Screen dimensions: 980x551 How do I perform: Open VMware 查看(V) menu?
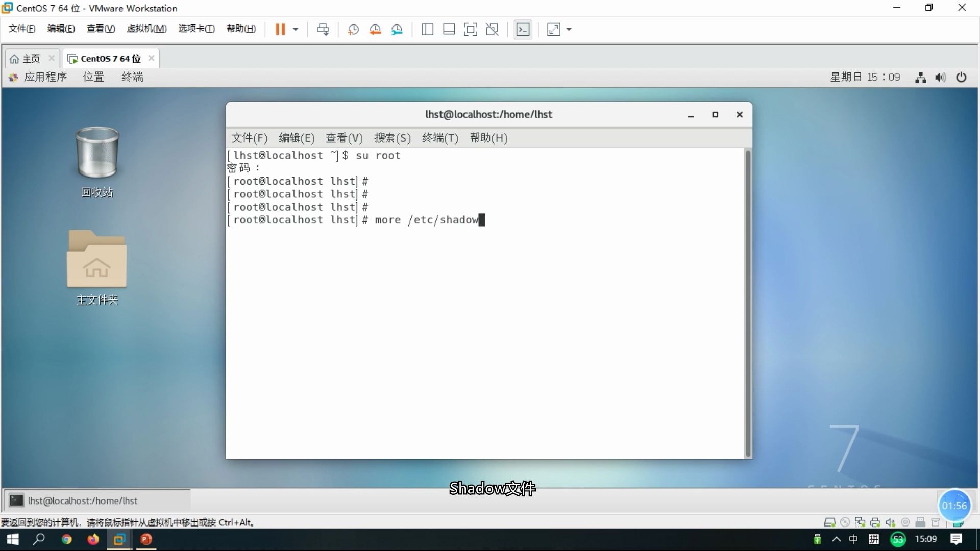click(x=101, y=29)
